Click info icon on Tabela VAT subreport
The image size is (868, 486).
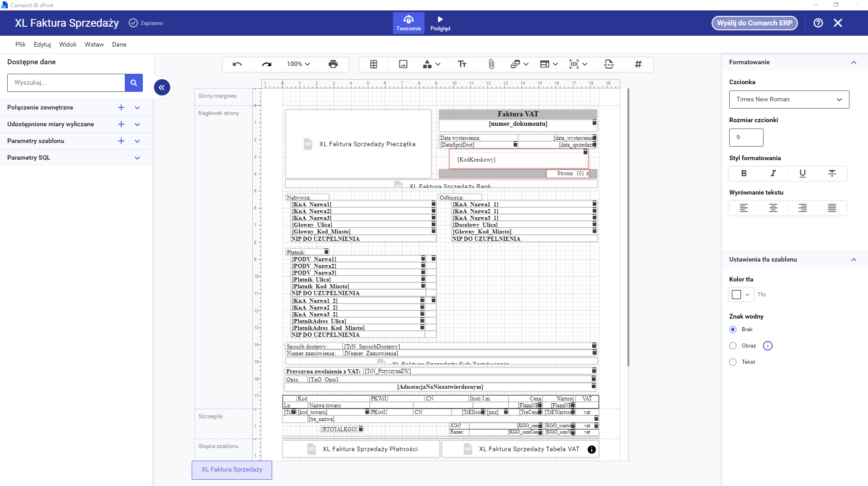pyautogui.click(x=592, y=449)
